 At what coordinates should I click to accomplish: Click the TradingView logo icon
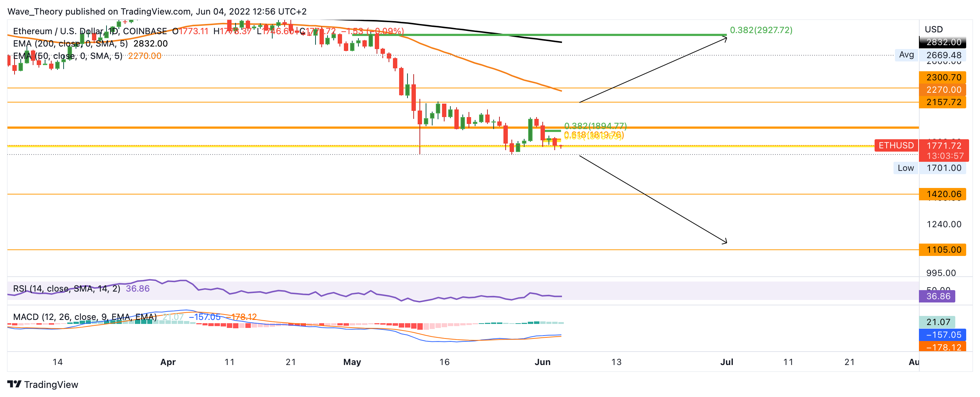[x=14, y=384]
